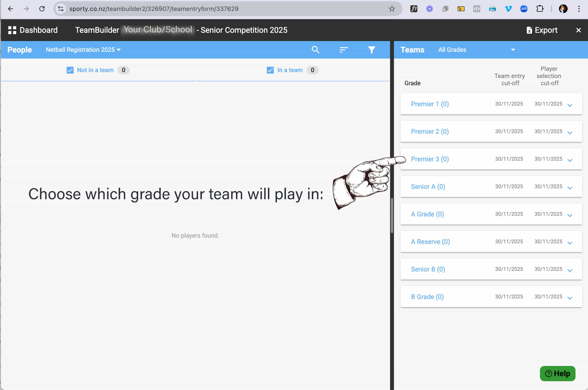Click the People panel scrollbar thumb
Screen dimensions: 588x390
point(392,215)
